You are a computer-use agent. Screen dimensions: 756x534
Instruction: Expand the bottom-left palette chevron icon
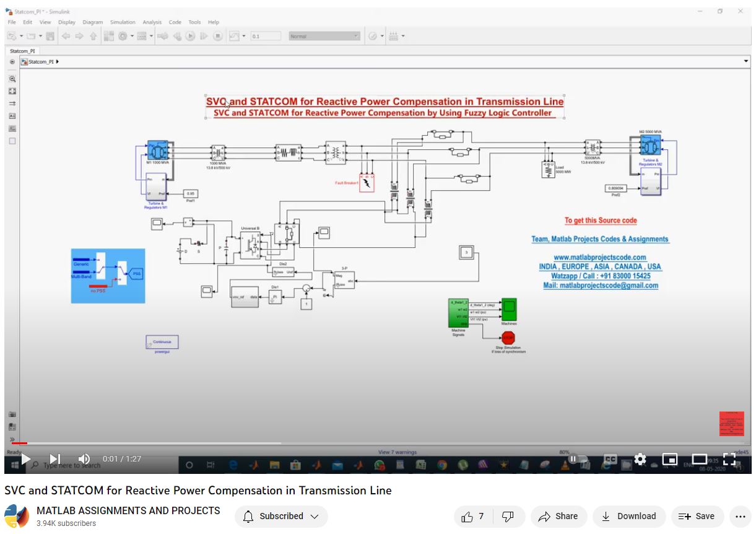(x=12, y=439)
